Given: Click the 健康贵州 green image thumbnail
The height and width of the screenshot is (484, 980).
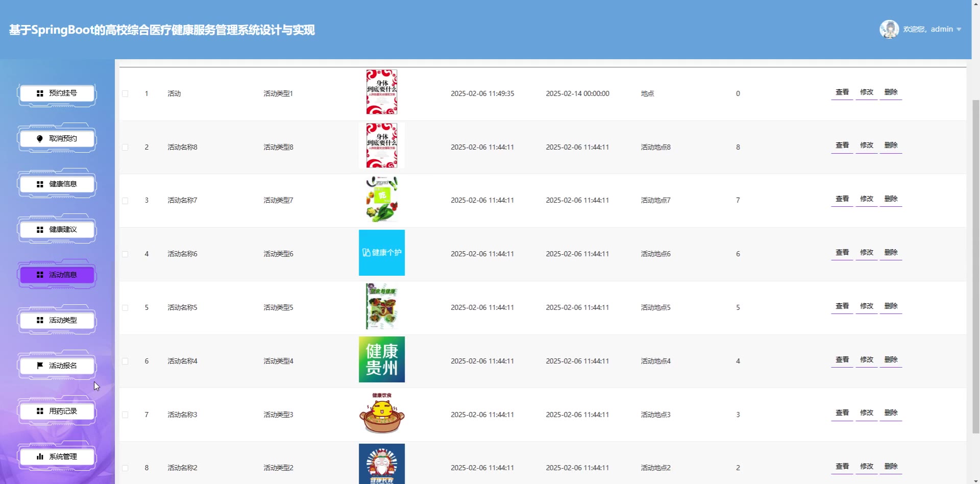Looking at the screenshot, I should pos(382,359).
